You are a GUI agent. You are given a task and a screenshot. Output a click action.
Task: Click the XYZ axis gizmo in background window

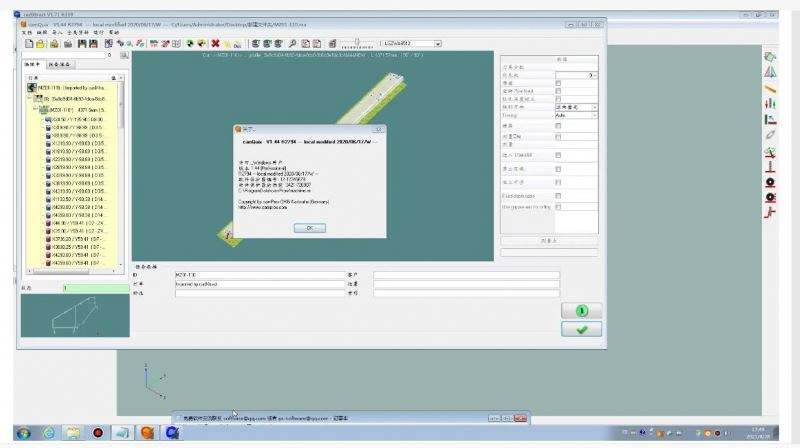(x=155, y=381)
